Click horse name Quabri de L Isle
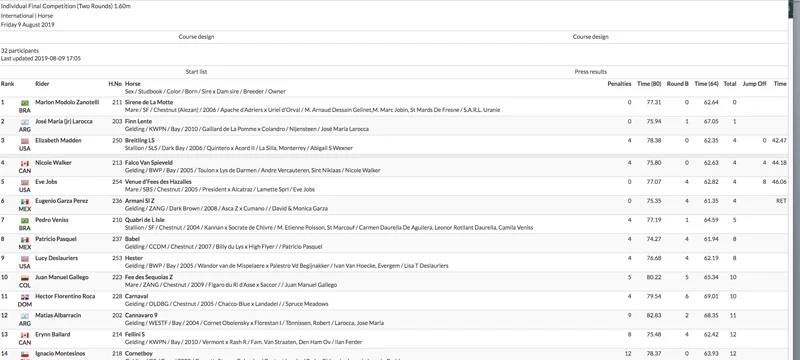This screenshot has height=360, width=800. pos(145,220)
